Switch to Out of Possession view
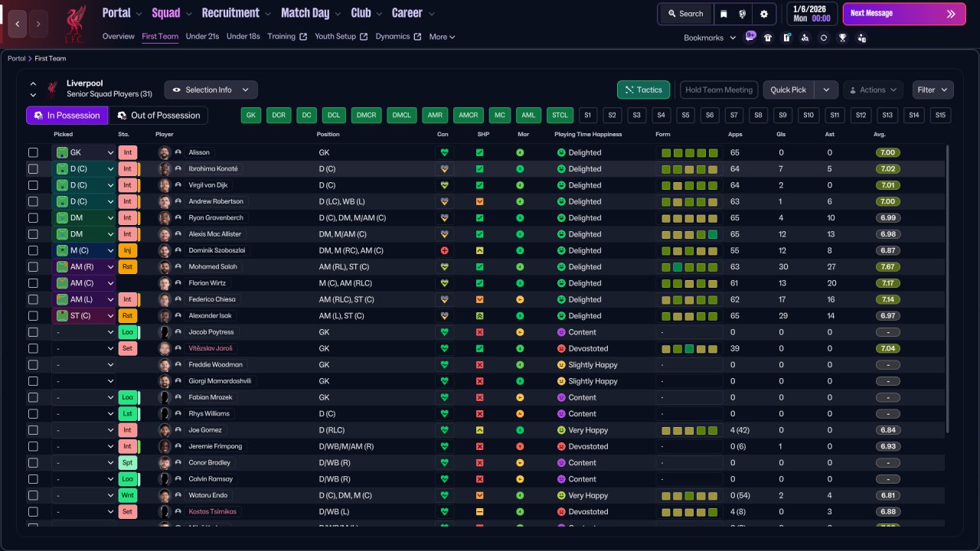 coord(158,116)
